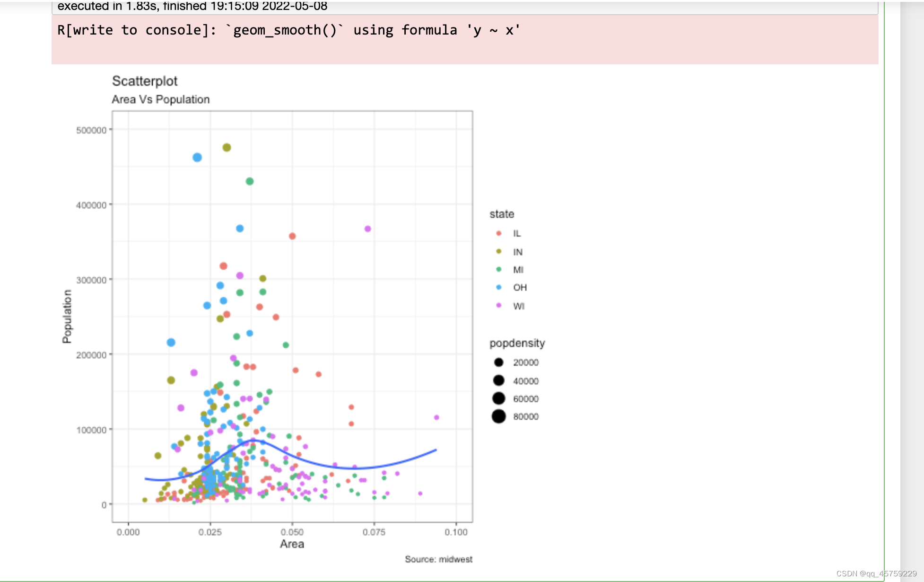Click the 40000 popdensity size marker
The height and width of the screenshot is (582, 924).
(x=498, y=380)
